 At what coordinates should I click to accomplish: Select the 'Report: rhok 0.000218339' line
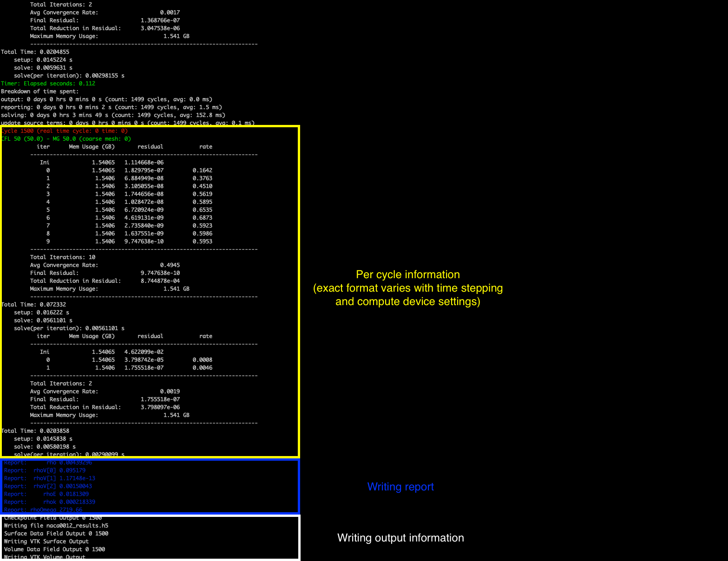[50, 502]
